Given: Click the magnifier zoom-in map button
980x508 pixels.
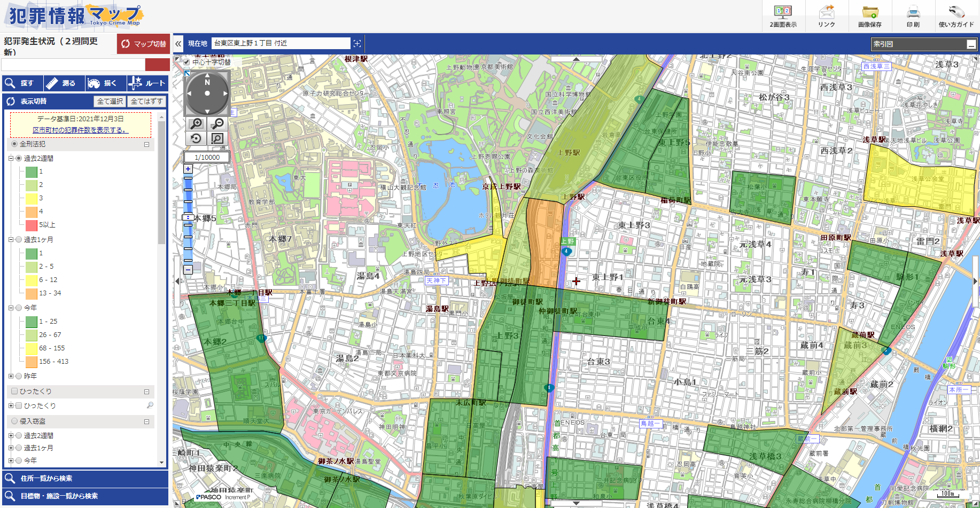Looking at the screenshot, I should click(196, 124).
